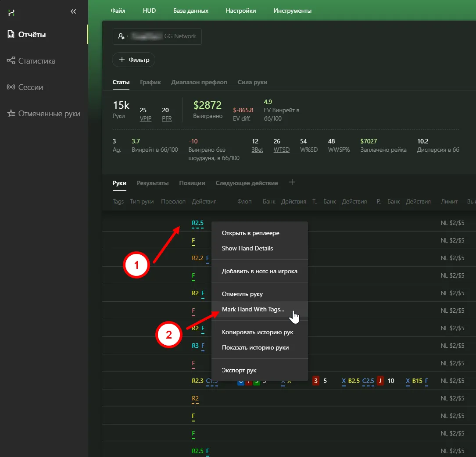
Task: Open Статистика section in sidebar
Action: click(36, 61)
